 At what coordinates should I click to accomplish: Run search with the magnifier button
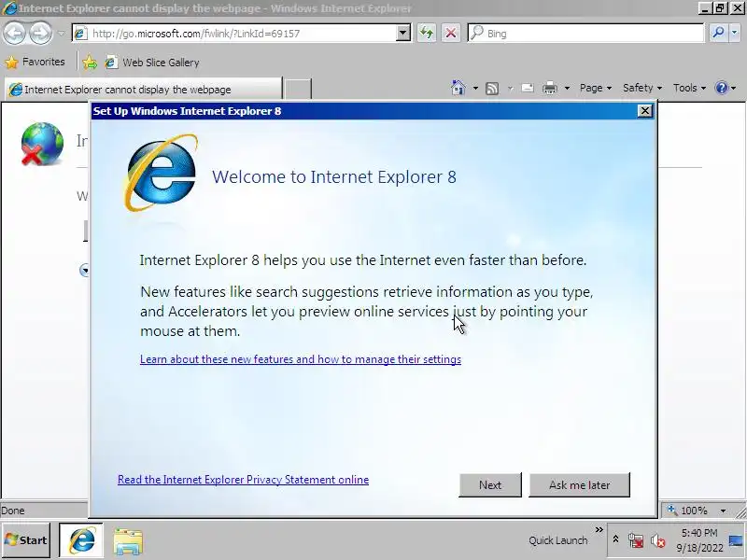[x=718, y=33]
